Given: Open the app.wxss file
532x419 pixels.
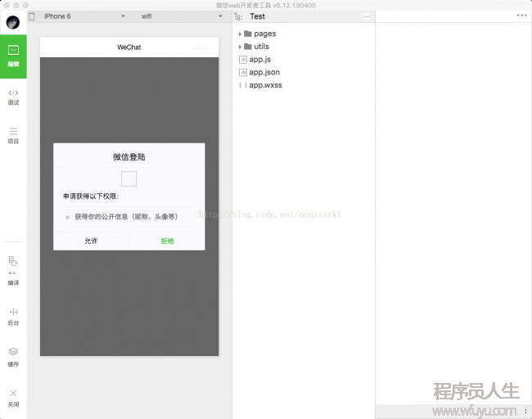Looking at the screenshot, I should click(260, 85).
